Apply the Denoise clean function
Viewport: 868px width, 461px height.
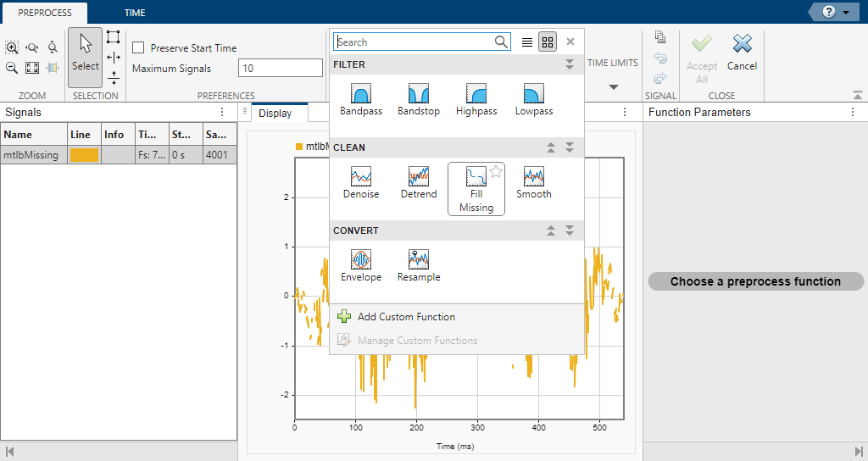point(361,183)
